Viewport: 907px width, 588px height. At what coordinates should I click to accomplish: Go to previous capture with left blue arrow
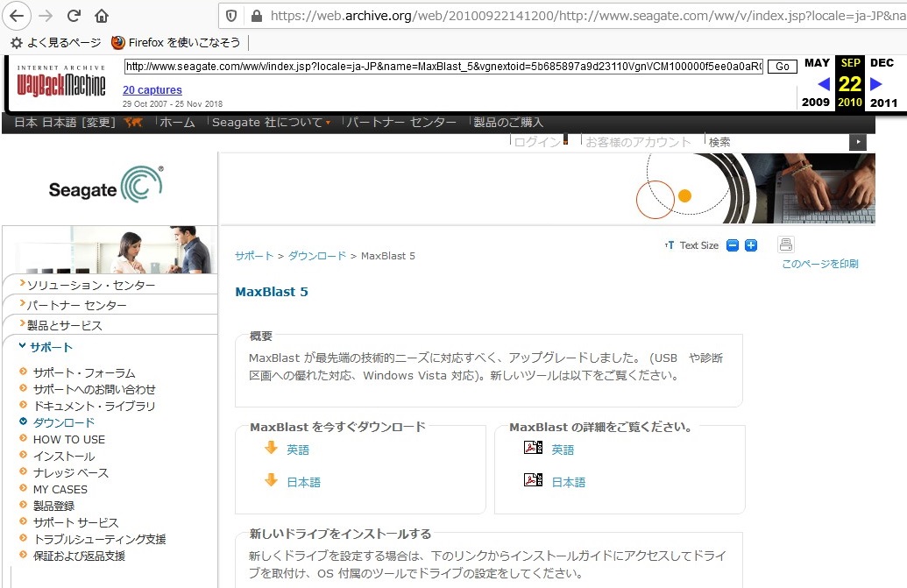824,84
